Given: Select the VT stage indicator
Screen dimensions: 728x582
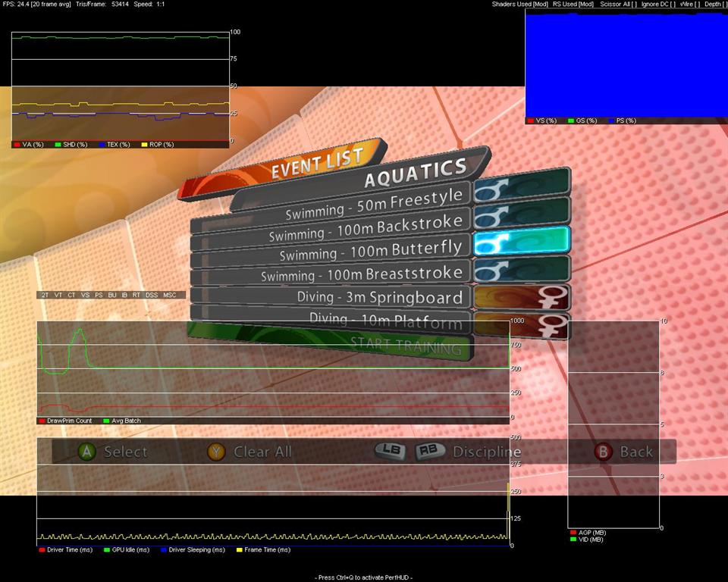Looking at the screenshot, I should pos(58,295).
